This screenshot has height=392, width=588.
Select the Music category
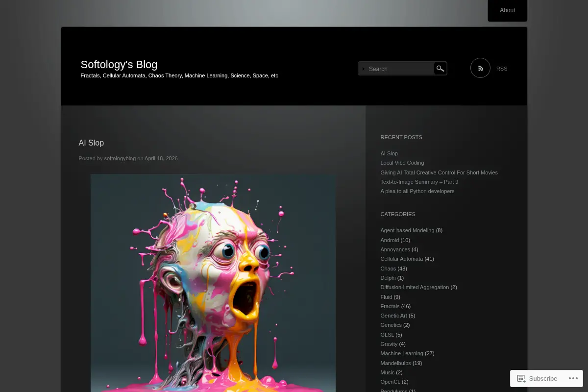tap(387, 372)
